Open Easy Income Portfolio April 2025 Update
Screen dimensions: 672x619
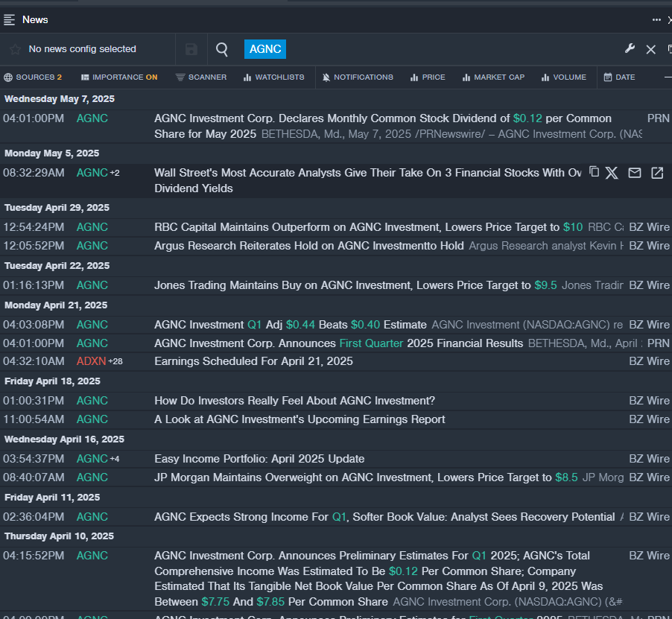coord(259,459)
